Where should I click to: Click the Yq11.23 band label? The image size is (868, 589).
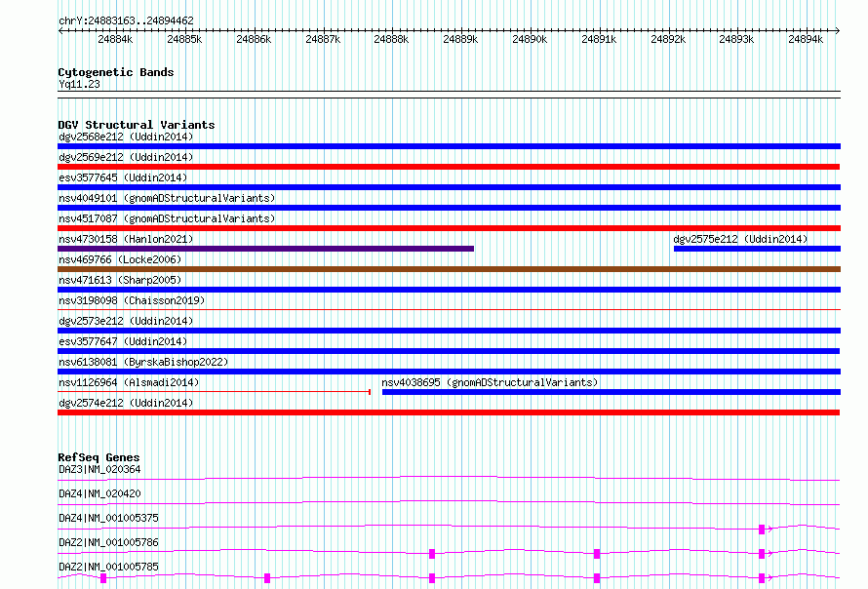(79, 84)
